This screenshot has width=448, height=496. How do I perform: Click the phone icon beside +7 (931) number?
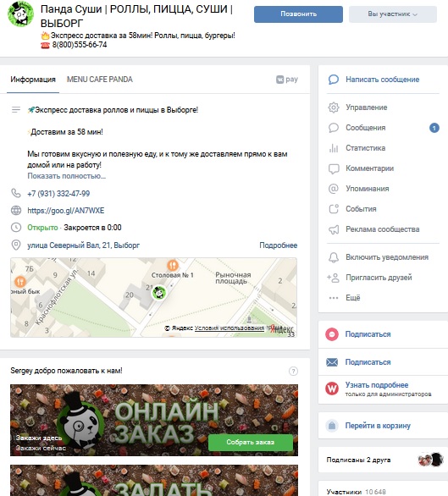tap(16, 193)
